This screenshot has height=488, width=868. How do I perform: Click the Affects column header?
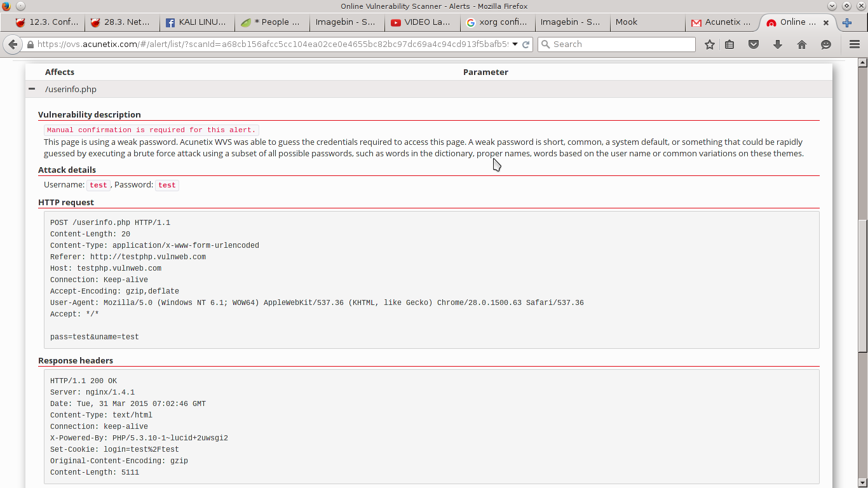tap(60, 72)
